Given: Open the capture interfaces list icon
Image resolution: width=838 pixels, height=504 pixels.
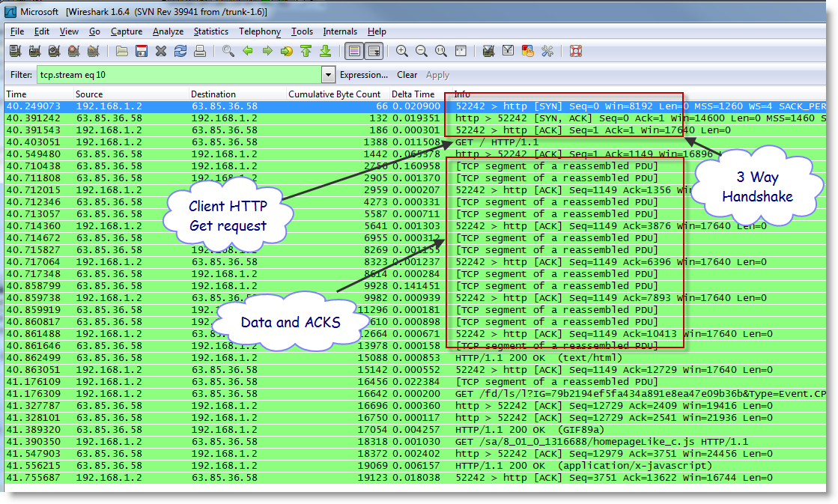Looking at the screenshot, I should (x=15, y=52).
